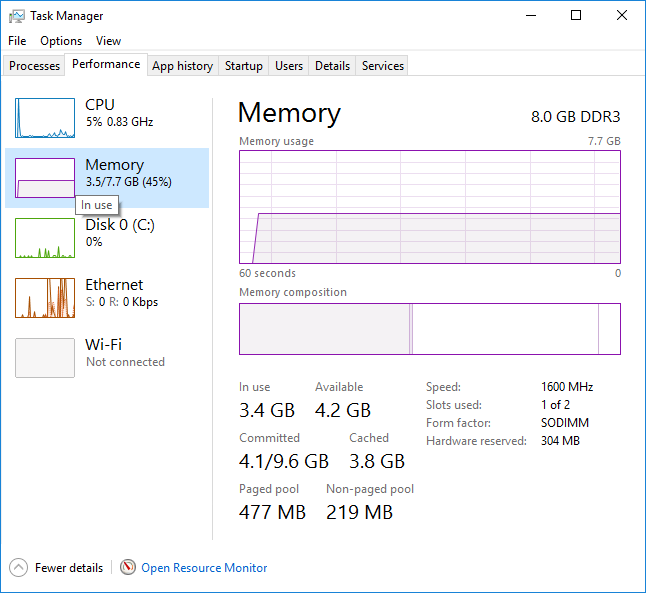Switch to the Details tab
The height and width of the screenshot is (593, 646).
332,66
